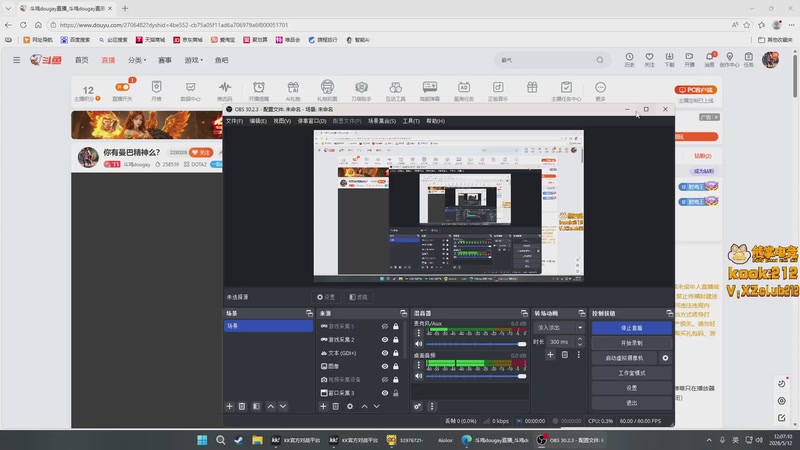Open virtual camera settings gear icon
Viewport: 800px width, 450px height.
pos(665,358)
